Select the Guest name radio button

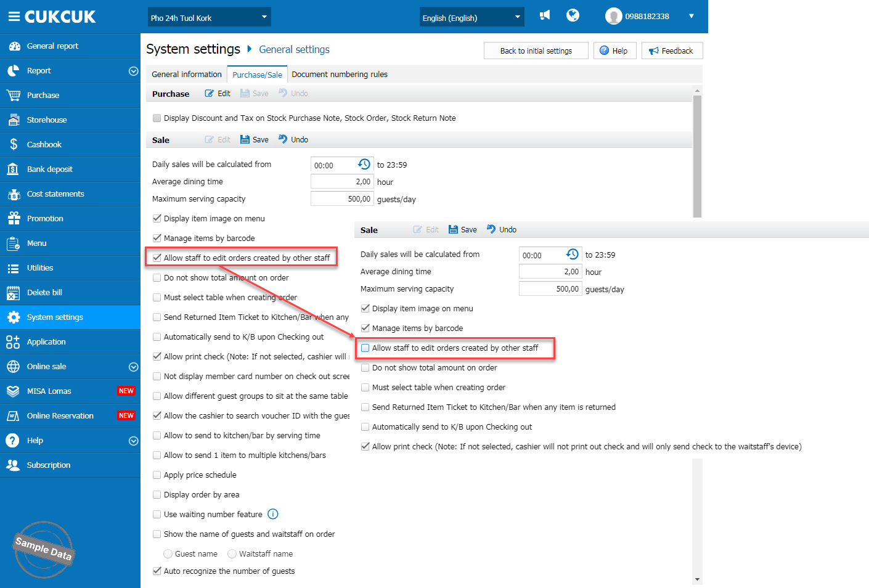coord(168,553)
